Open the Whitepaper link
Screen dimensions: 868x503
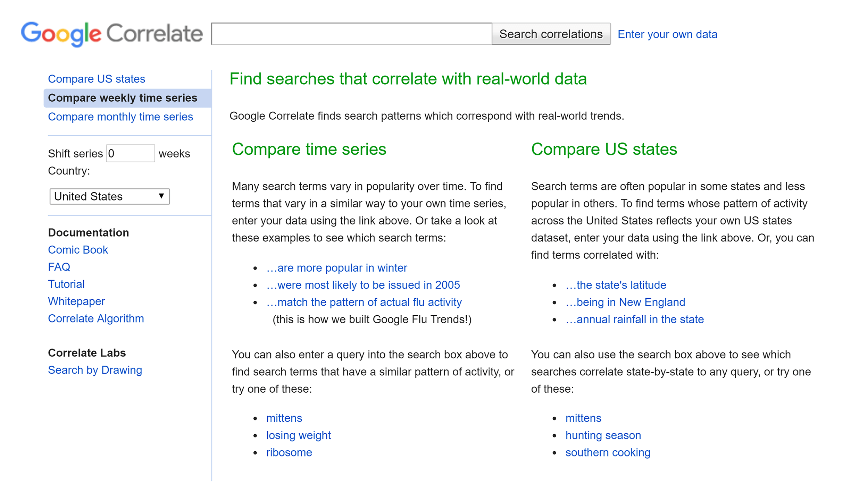tap(76, 301)
